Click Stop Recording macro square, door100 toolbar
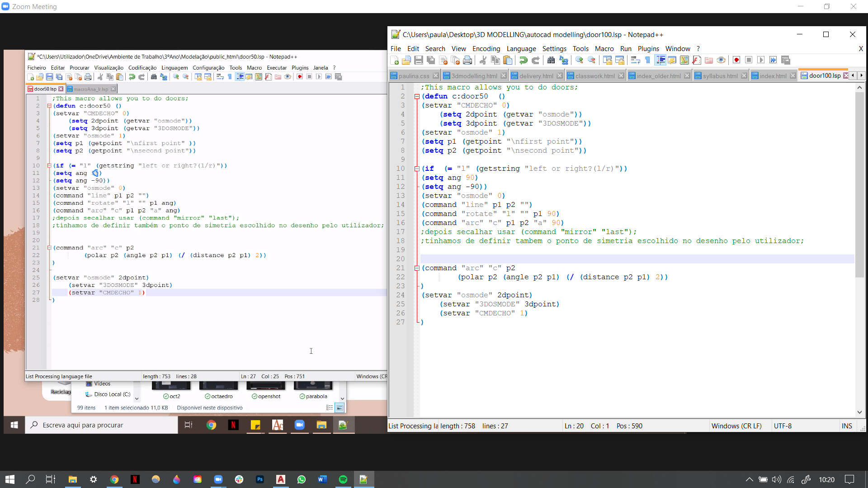Screen dimensions: 868x488 click(x=749, y=60)
